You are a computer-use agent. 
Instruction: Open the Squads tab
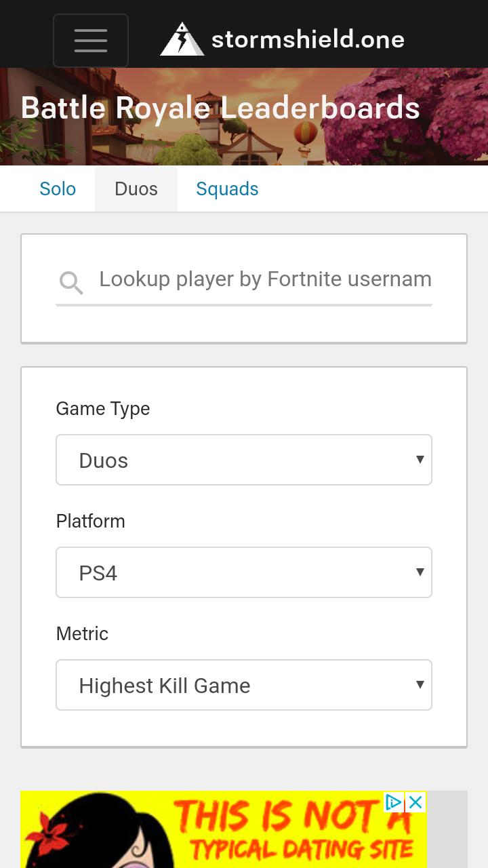coord(227,189)
